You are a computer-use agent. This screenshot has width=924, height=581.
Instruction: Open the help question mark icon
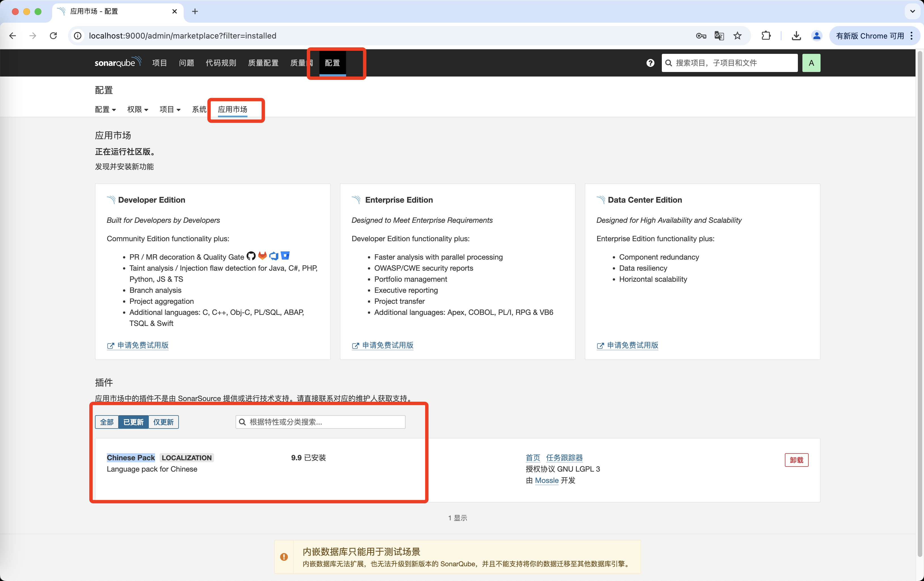point(650,63)
